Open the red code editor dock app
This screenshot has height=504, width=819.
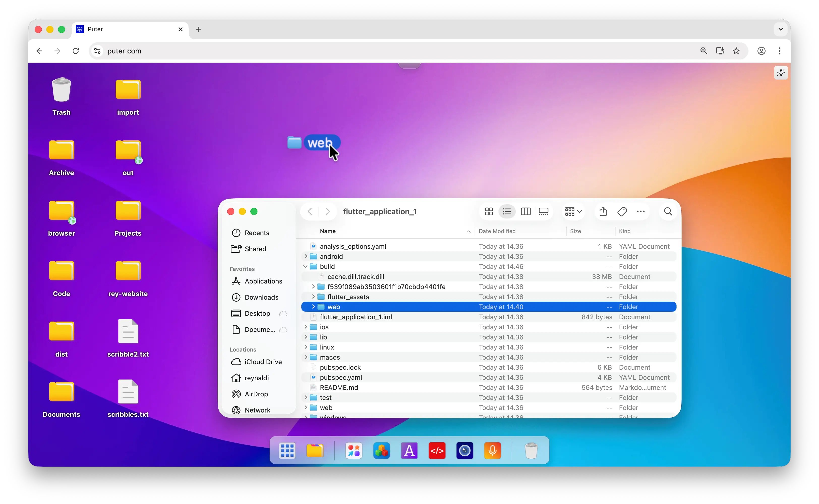(437, 451)
